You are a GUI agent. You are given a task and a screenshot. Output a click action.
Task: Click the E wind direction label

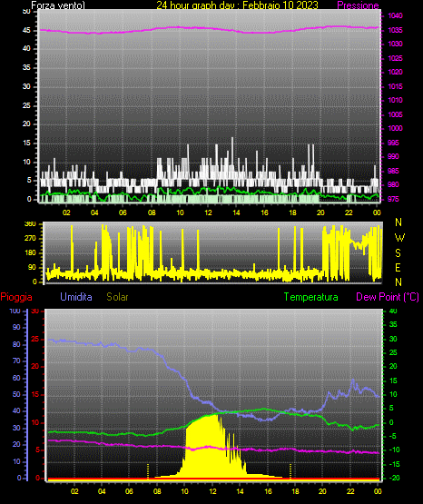click(398, 268)
